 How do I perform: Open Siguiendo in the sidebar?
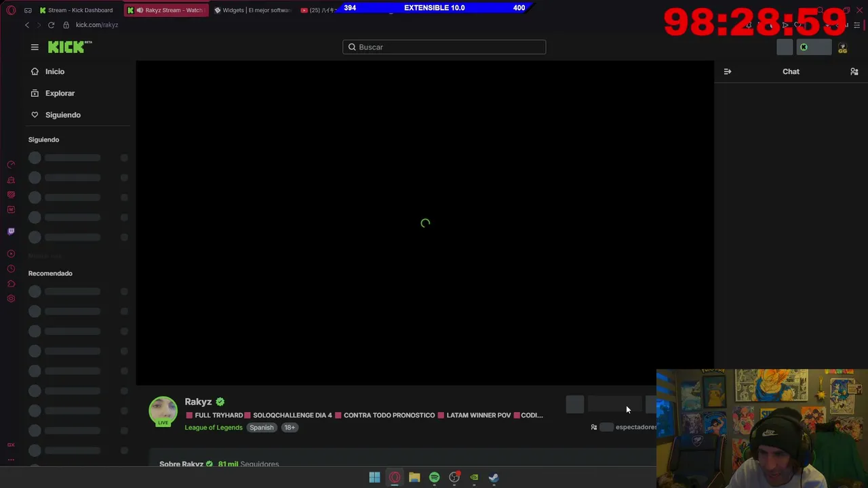56,115
